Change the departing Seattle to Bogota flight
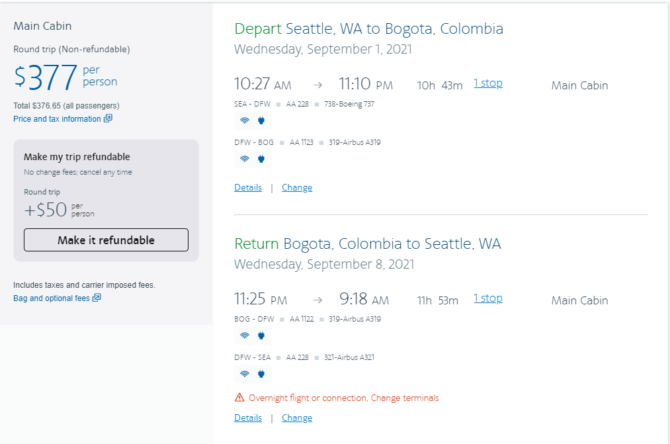 click(297, 188)
